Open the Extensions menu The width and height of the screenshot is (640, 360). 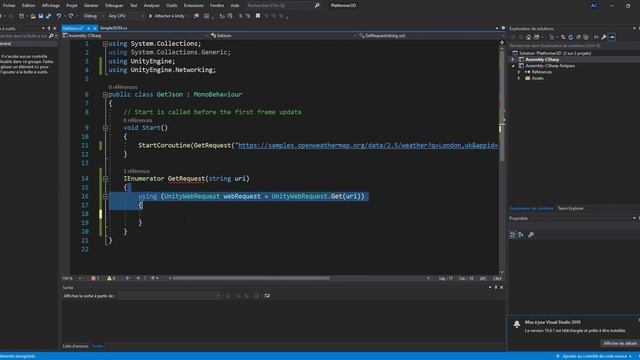click(x=193, y=5)
